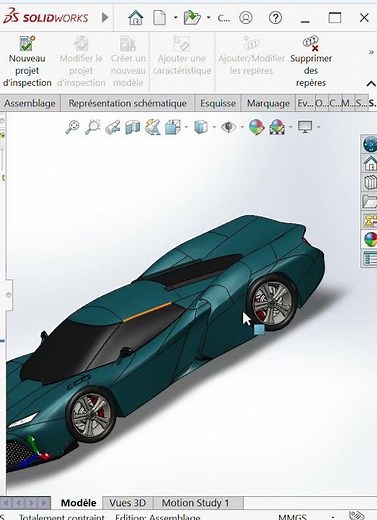The width and height of the screenshot is (377, 520).
Task: Click Modifier le projet d'inspection
Action: tap(81, 62)
